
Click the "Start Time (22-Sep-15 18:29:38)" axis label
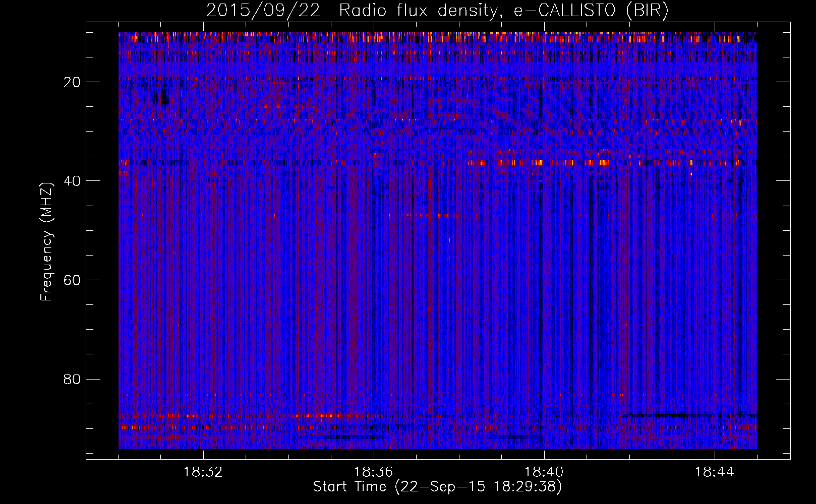point(437,487)
